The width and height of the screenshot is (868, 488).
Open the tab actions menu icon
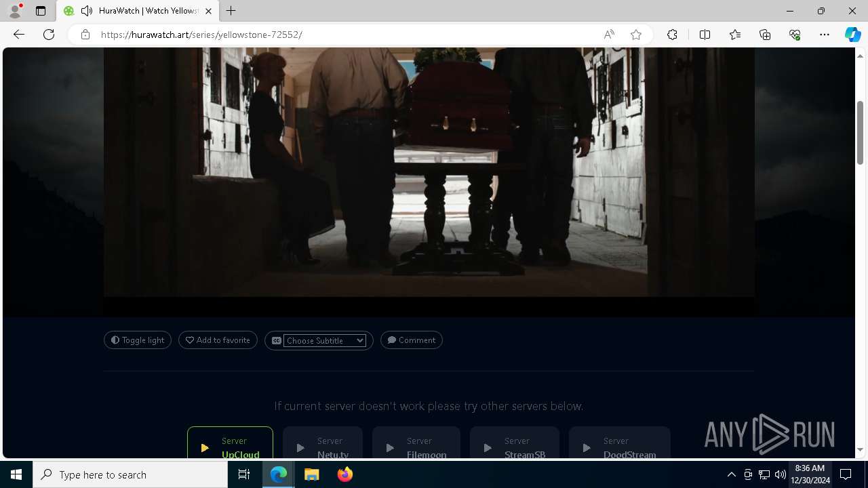pyautogui.click(x=41, y=11)
